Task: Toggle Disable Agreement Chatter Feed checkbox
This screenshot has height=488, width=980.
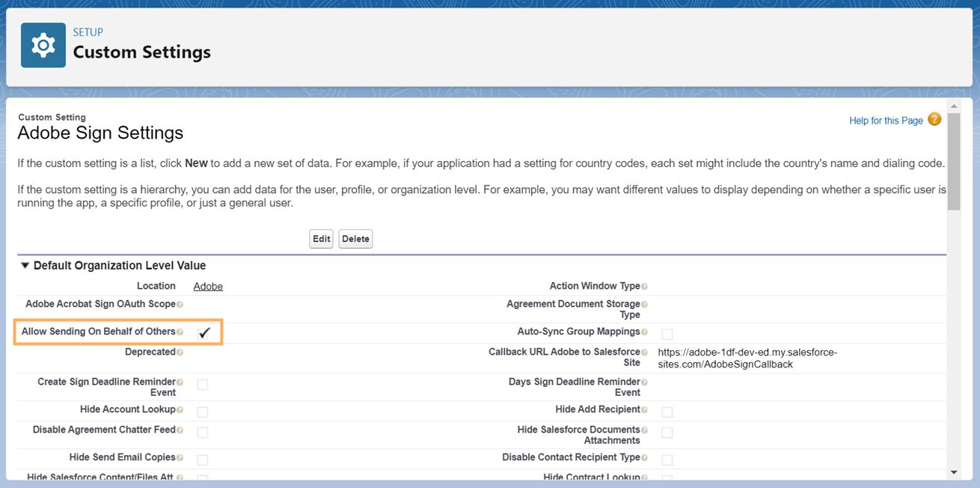Action: click(x=203, y=432)
